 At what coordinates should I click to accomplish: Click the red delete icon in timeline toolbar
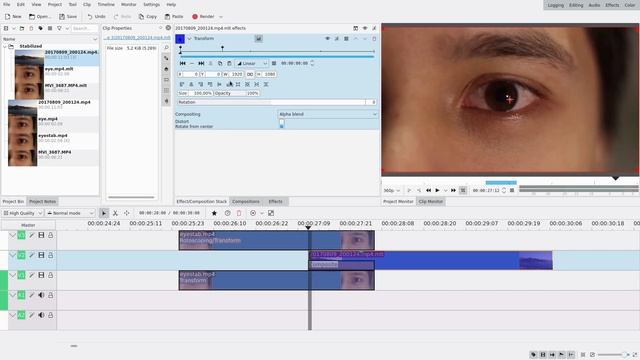(239, 213)
